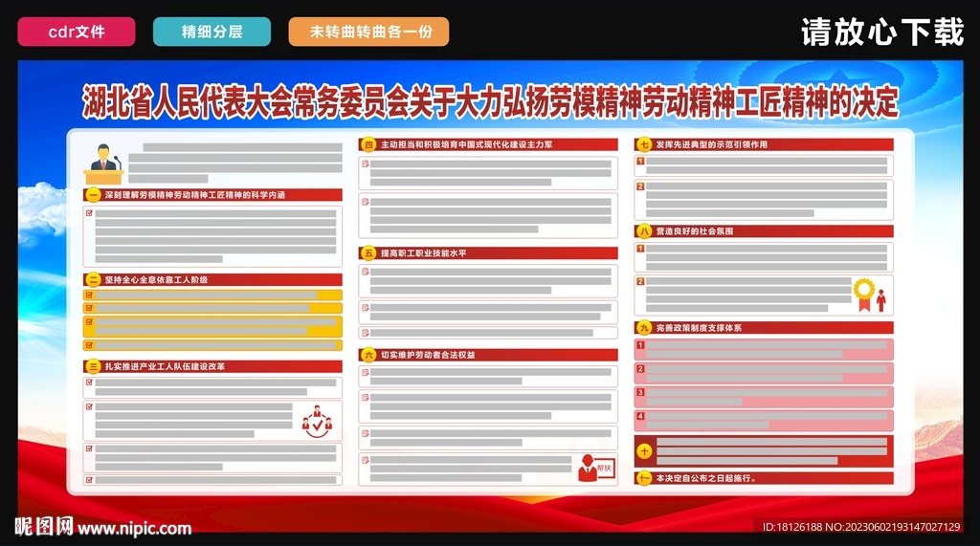Viewport: 980px width, 546px height.
Task: Click number 1 badge under 营造良好的社会氛围
Action: tap(640, 248)
